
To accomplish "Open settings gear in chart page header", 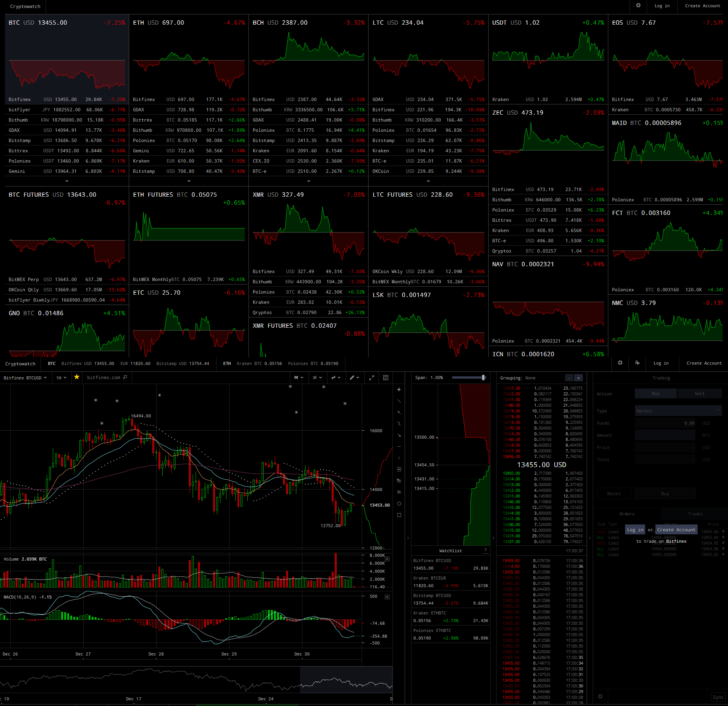I will tap(620, 363).
